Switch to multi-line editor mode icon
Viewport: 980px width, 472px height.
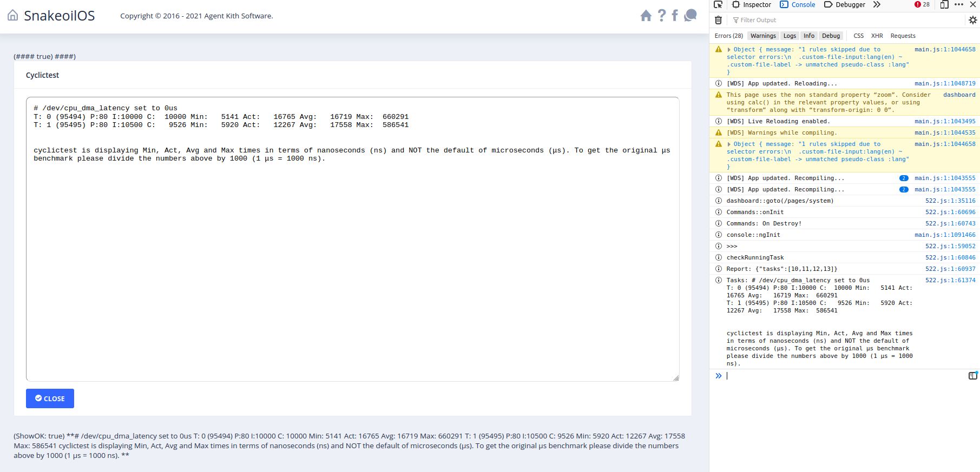972,375
